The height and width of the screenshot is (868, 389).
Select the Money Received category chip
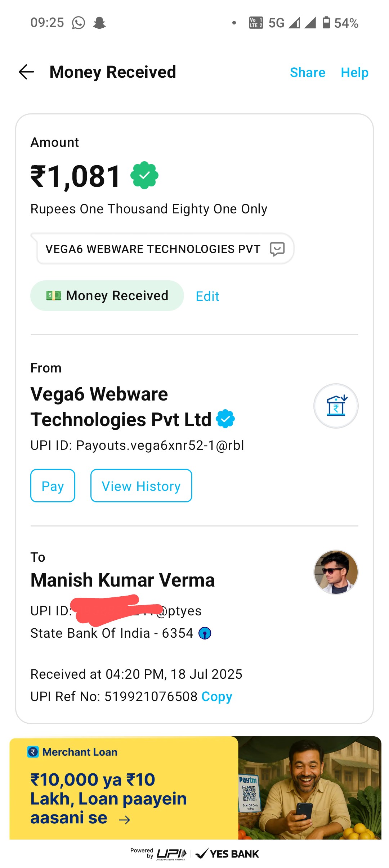(x=107, y=296)
